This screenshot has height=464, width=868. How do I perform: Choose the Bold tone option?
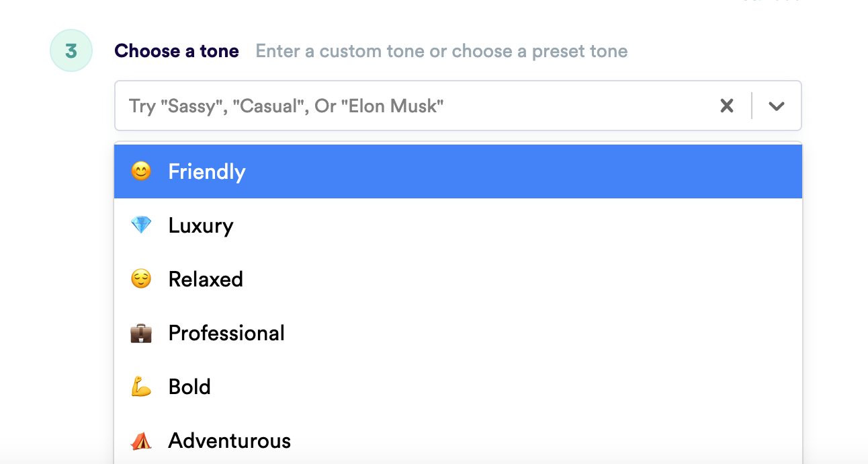(189, 387)
